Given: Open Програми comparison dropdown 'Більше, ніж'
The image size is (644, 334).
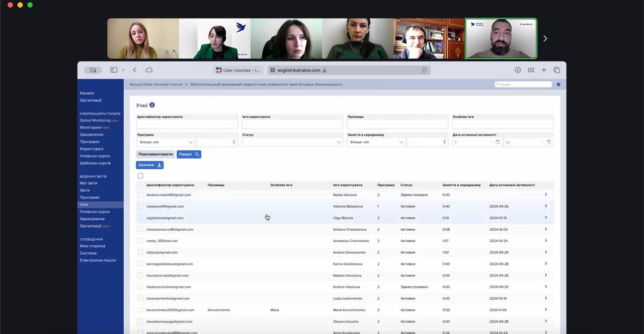Looking at the screenshot, I should (166, 142).
